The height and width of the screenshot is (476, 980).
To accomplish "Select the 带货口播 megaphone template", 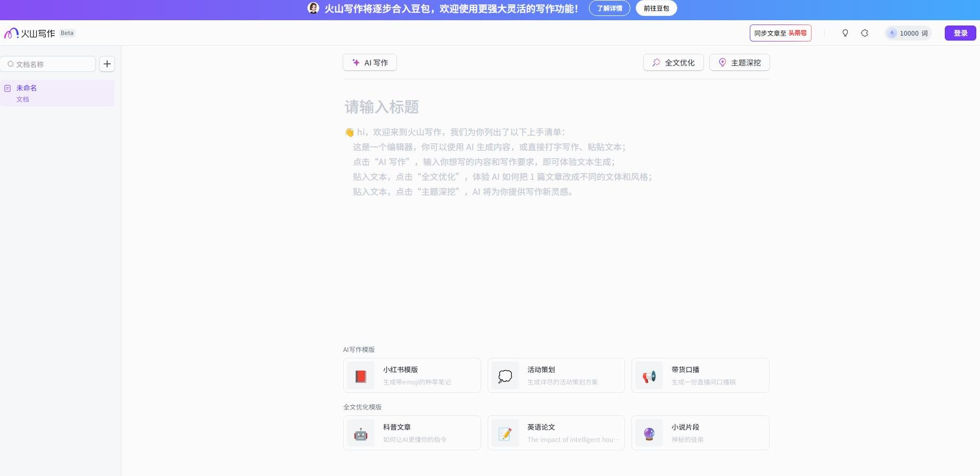I will pos(700,375).
